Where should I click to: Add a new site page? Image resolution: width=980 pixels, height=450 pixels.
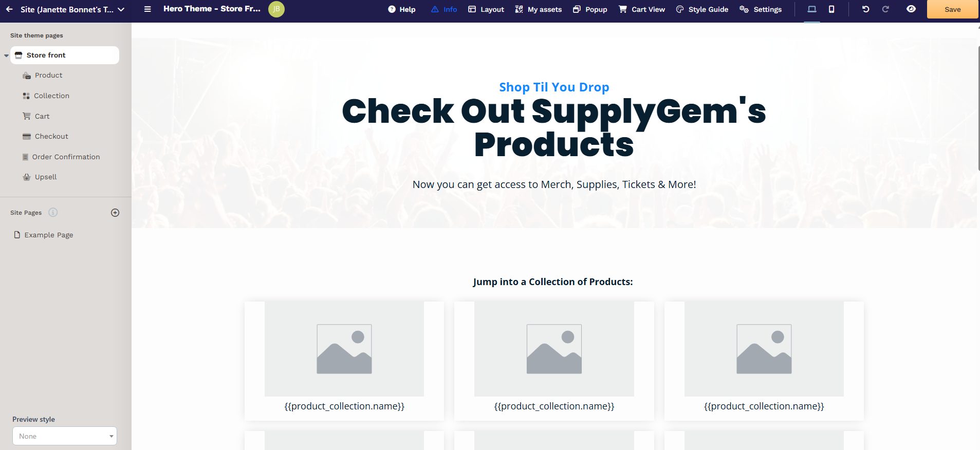click(x=115, y=213)
